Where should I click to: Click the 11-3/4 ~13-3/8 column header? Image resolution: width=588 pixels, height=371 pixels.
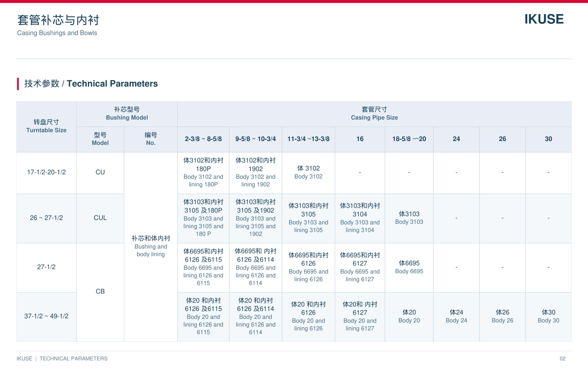tap(308, 139)
